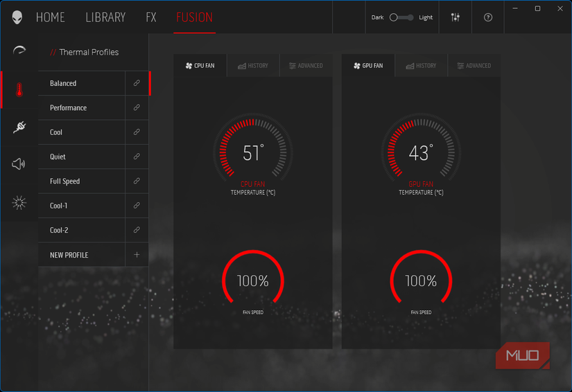The width and height of the screenshot is (572, 392).
Task: Select the FUSION tab
Action: [x=194, y=17]
